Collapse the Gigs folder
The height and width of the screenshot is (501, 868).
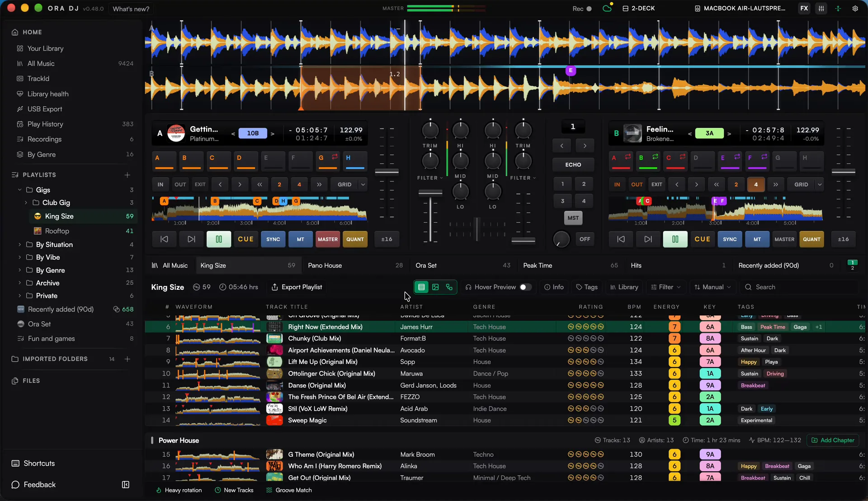pos(20,190)
